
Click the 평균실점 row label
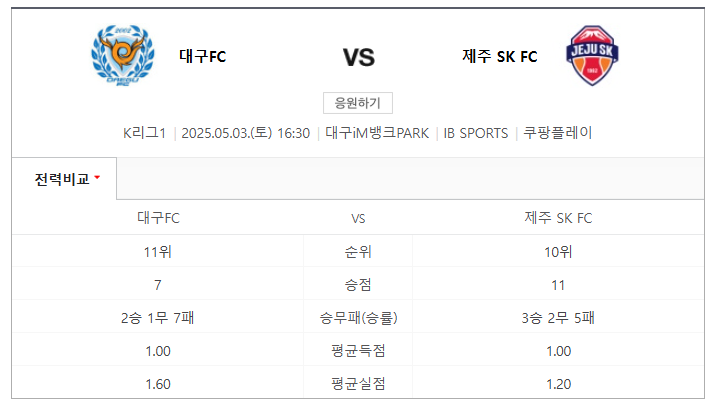358,384
